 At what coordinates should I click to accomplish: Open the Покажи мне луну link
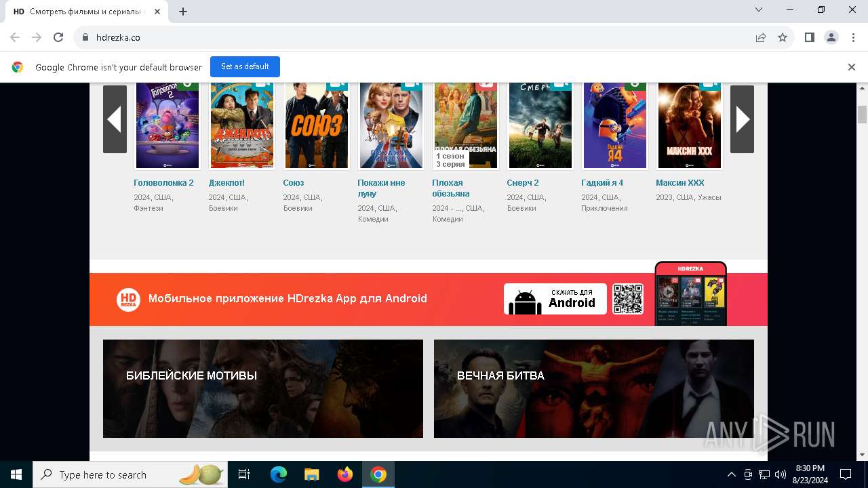(x=381, y=188)
